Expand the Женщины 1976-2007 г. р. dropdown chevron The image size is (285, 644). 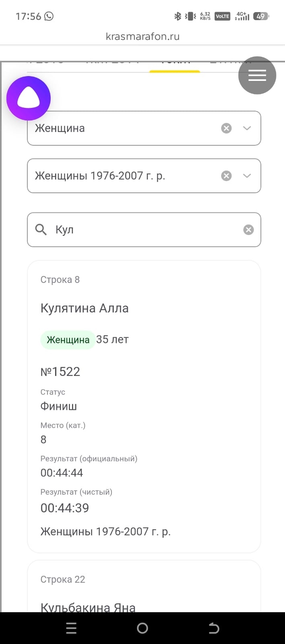point(247,175)
